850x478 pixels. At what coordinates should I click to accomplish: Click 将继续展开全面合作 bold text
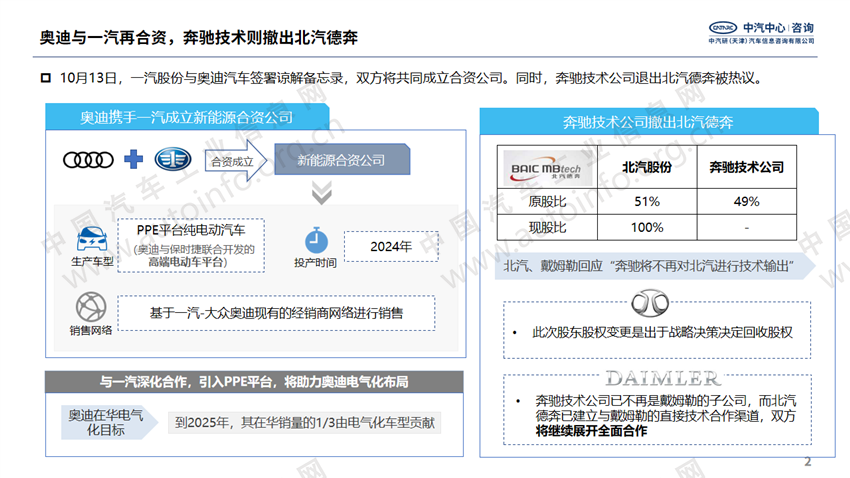point(591,431)
